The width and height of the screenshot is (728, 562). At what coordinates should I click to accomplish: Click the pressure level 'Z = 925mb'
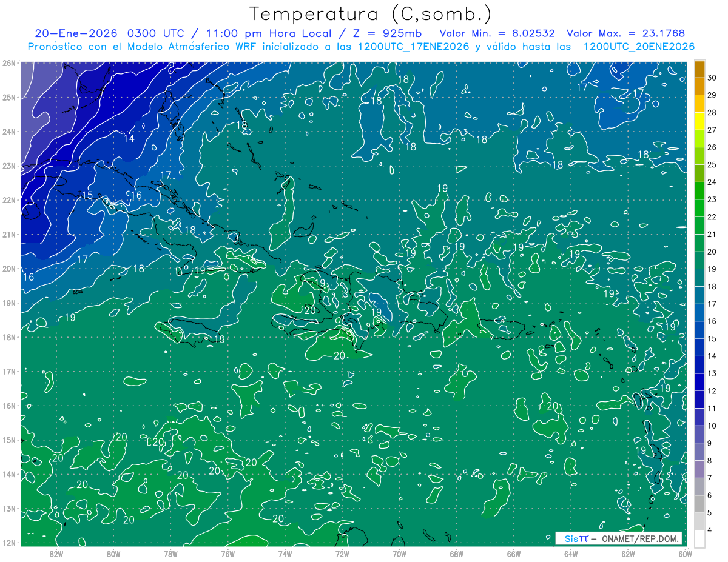click(x=386, y=33)
